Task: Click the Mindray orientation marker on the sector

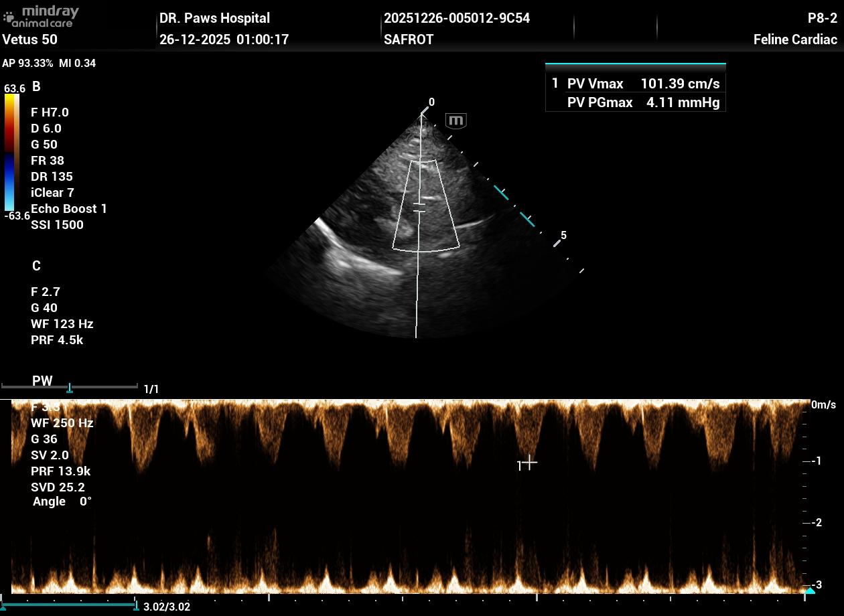Action: [455, 121]
